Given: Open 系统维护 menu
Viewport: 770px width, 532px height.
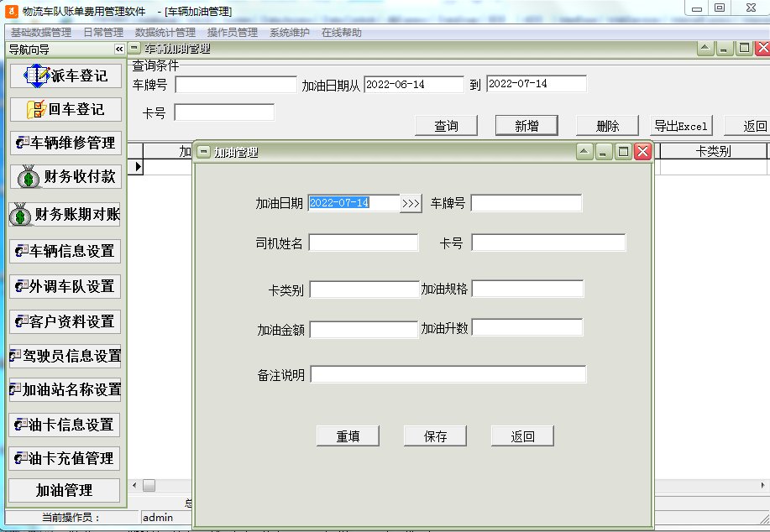Looking at the screenshot, I should pos(289,33).
